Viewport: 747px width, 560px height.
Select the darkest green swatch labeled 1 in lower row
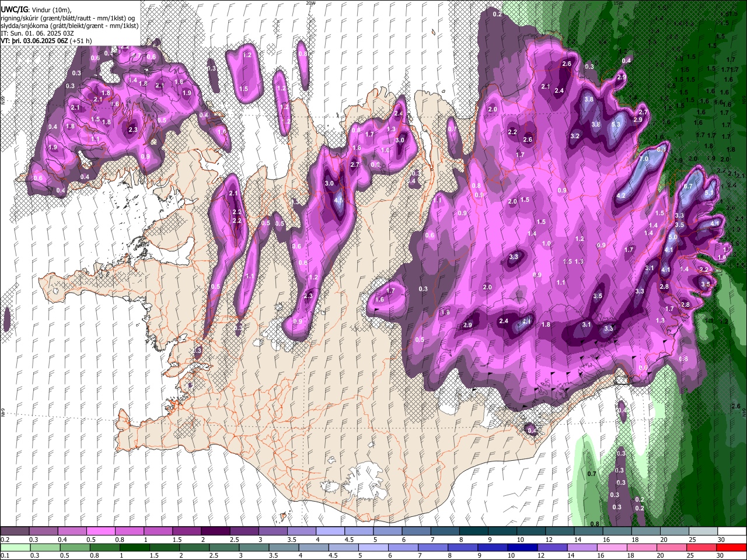[x=134, y=547]
